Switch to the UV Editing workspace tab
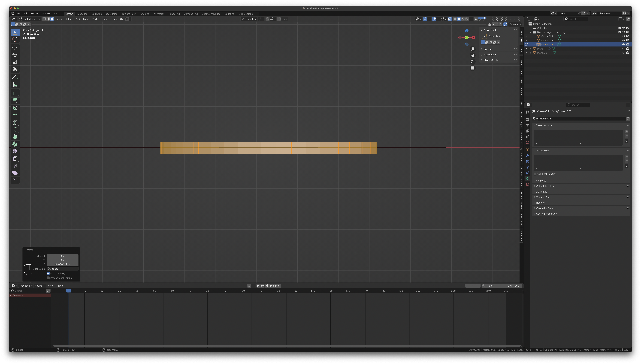Screen dimensions: 641x364 click(x=112, y=14)
